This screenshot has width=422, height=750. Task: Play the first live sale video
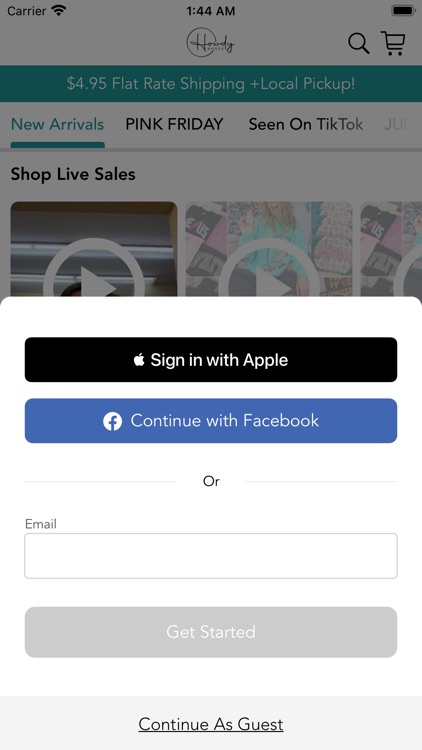pyautogui.click(x=94, y=249)
